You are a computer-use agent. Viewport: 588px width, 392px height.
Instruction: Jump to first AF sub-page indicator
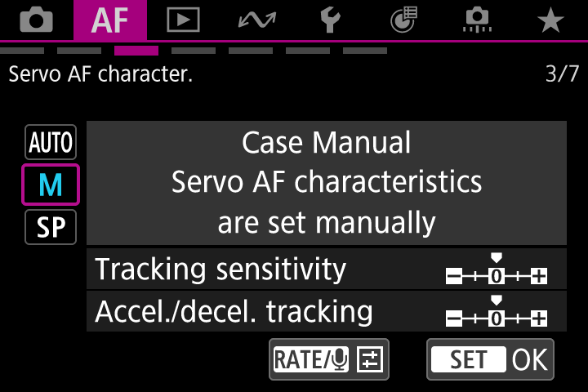[x=22, y=51]
